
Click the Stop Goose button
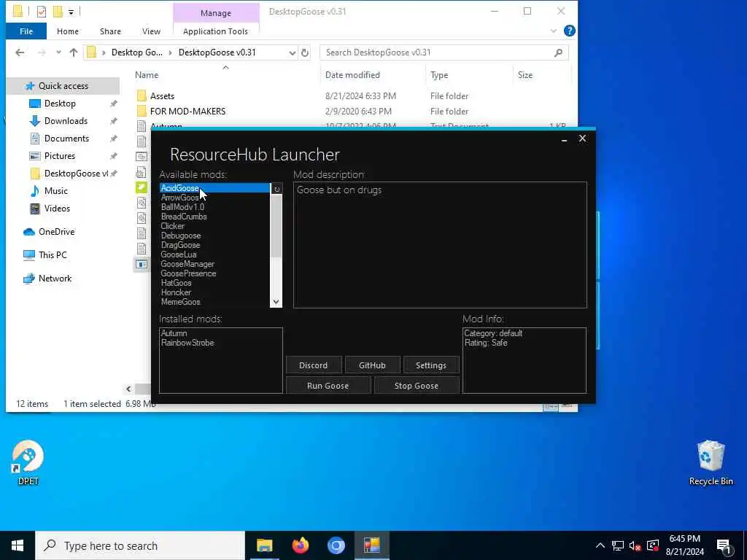click(417, 386)
